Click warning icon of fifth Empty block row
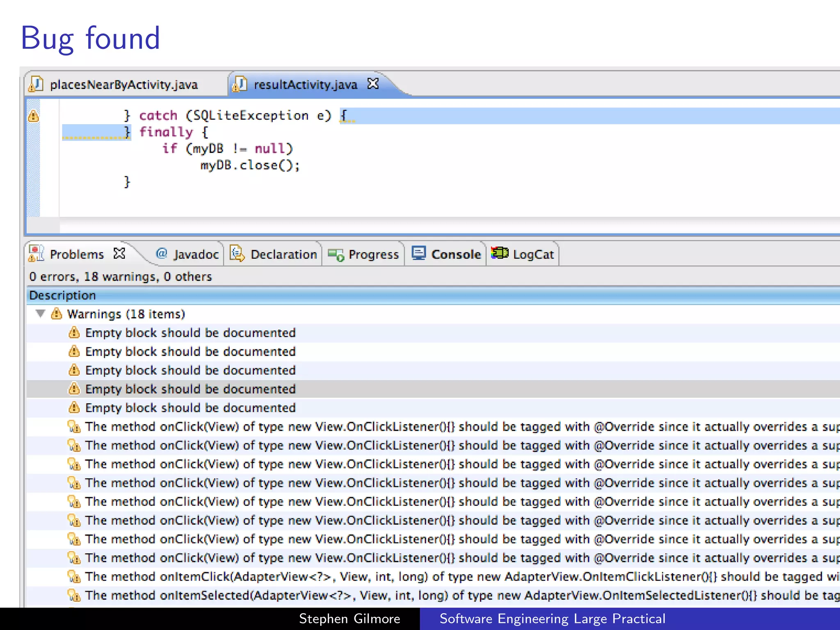 point(74,407)
